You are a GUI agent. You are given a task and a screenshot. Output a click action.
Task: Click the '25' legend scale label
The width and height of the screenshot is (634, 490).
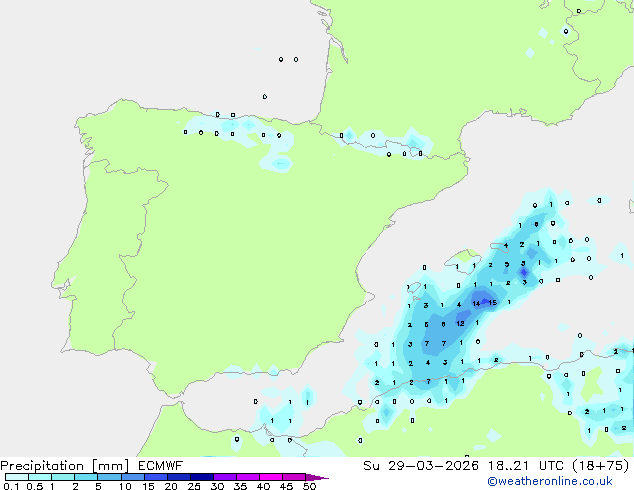click(194, 486)
